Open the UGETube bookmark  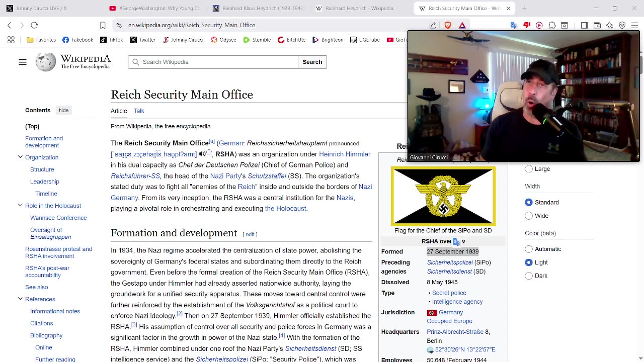365,40
